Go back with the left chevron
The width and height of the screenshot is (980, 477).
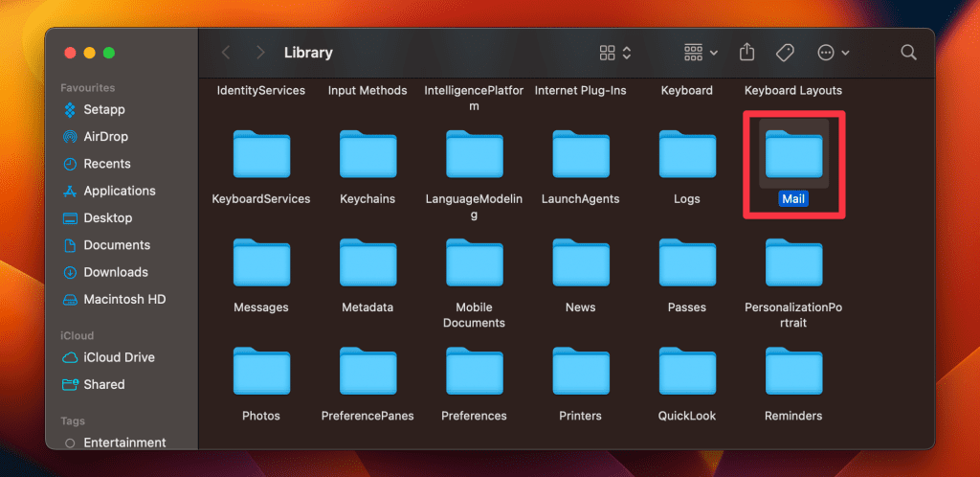226,53
